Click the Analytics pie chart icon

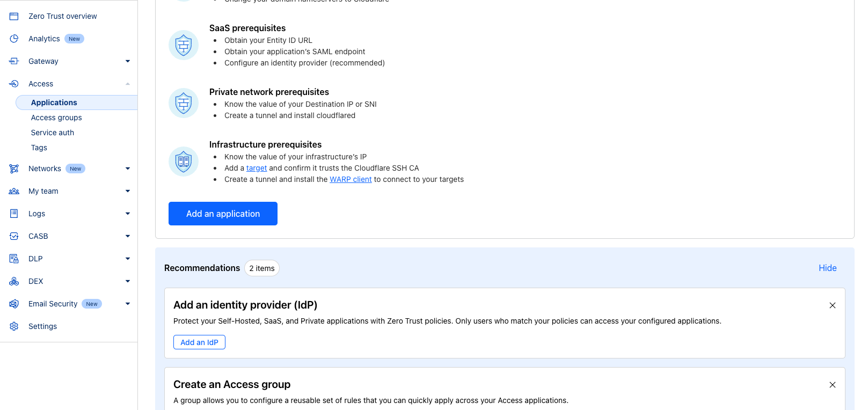[14, 39]
